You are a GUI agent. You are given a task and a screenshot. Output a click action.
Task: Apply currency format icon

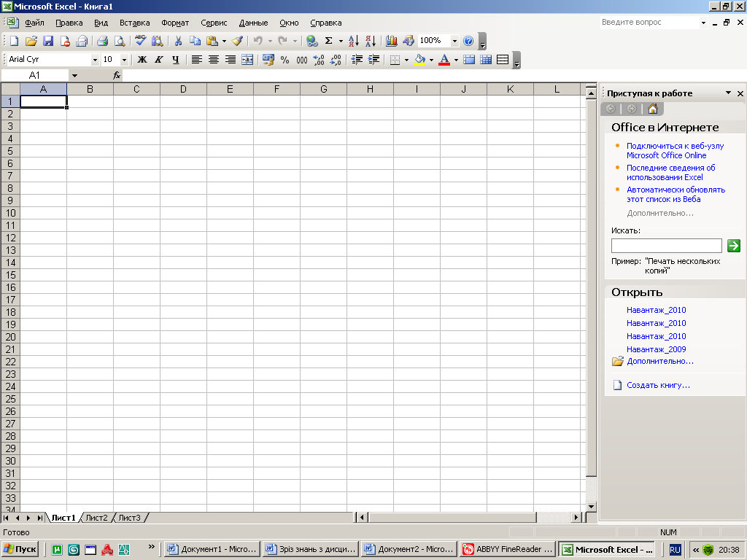(268, 60)
